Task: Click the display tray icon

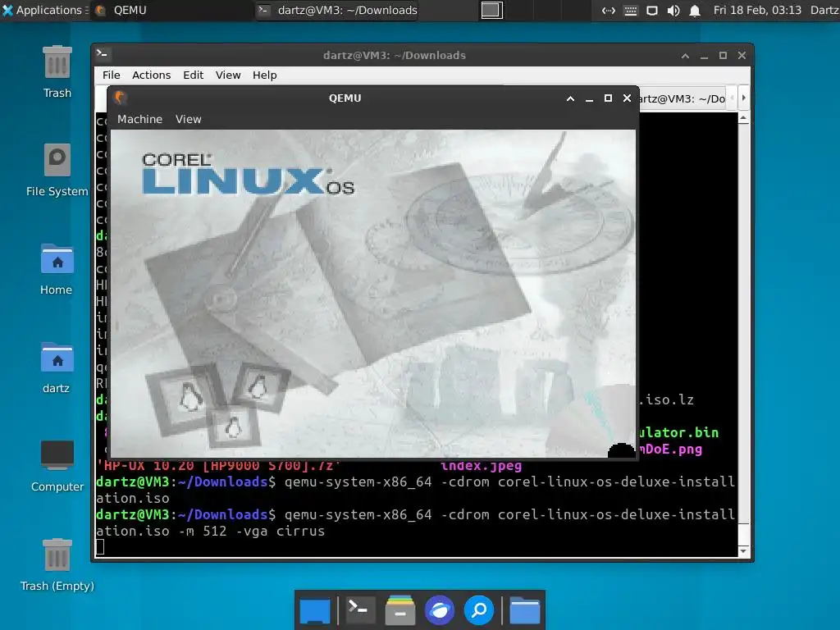Action: (x=652, y=10)
